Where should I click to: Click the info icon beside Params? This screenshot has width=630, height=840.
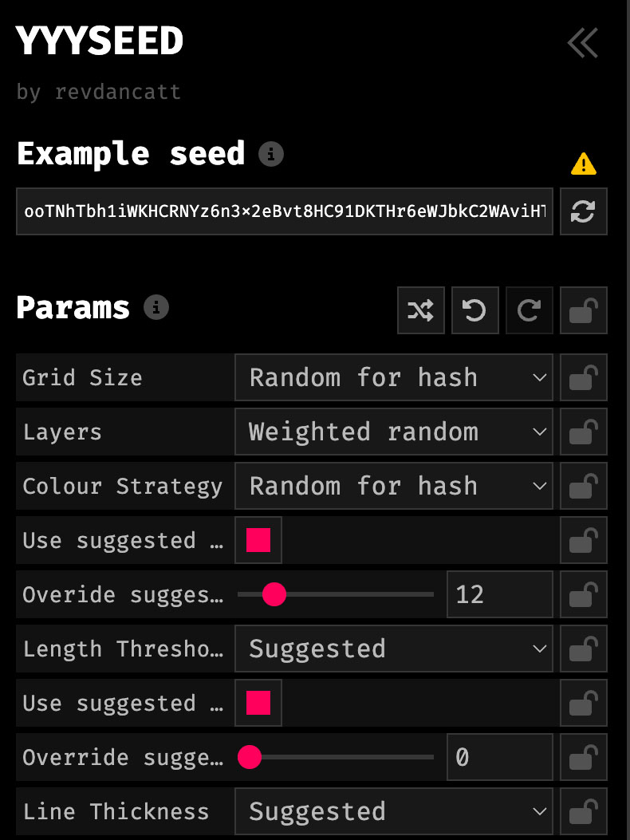pos(156,307)
